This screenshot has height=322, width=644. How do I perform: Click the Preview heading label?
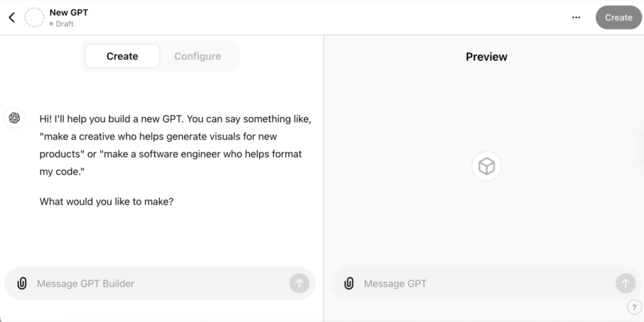(x=486, y=56)
